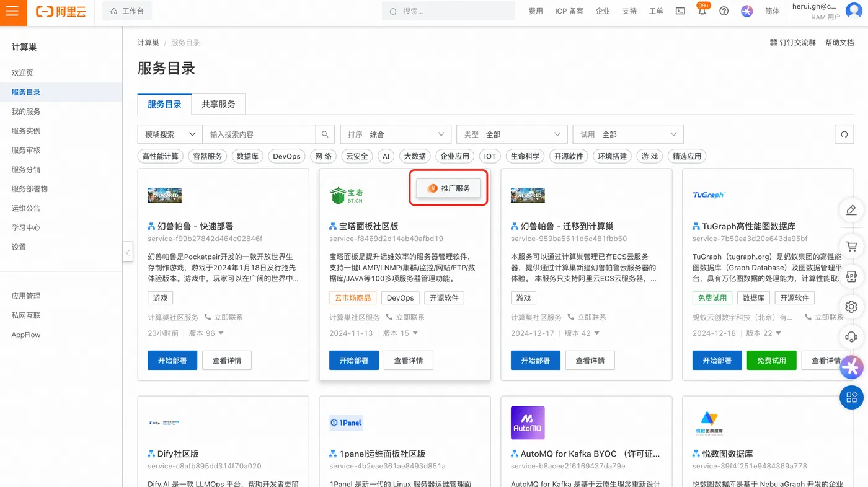Open 服务分销 in sidebar
This screenshot has width=868, height=487.
[x=26, y=170]
